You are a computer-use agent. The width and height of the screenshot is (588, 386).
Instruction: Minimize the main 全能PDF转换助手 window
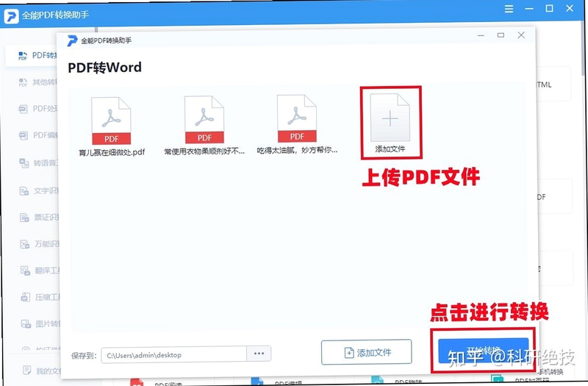(x=529, y=9)
